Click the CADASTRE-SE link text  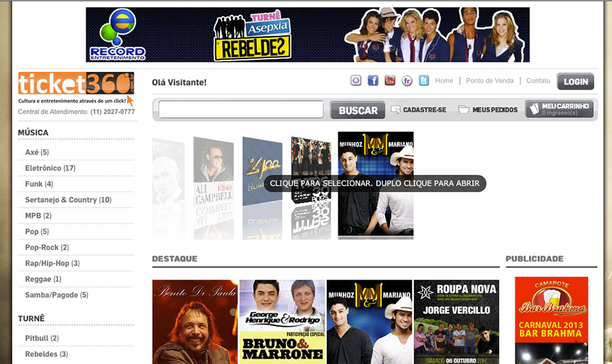(x=425, y=110)
